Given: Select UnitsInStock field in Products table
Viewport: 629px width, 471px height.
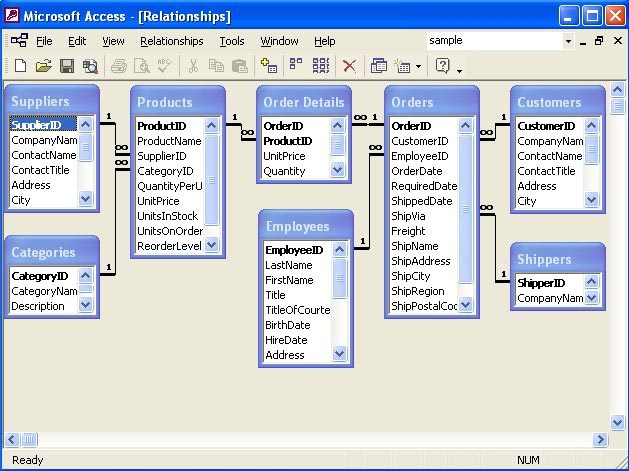Looking at the screenshot, I should click(170, 216).
